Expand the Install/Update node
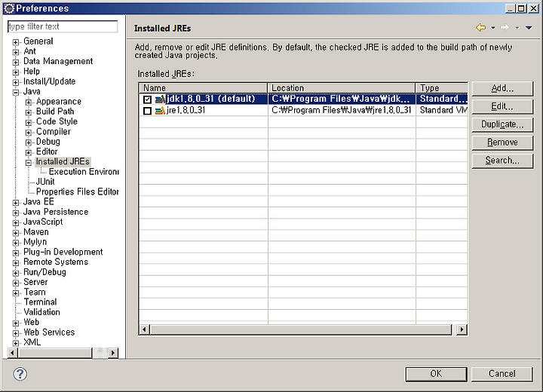The image size is (543, 392). [x=16, y=82]
